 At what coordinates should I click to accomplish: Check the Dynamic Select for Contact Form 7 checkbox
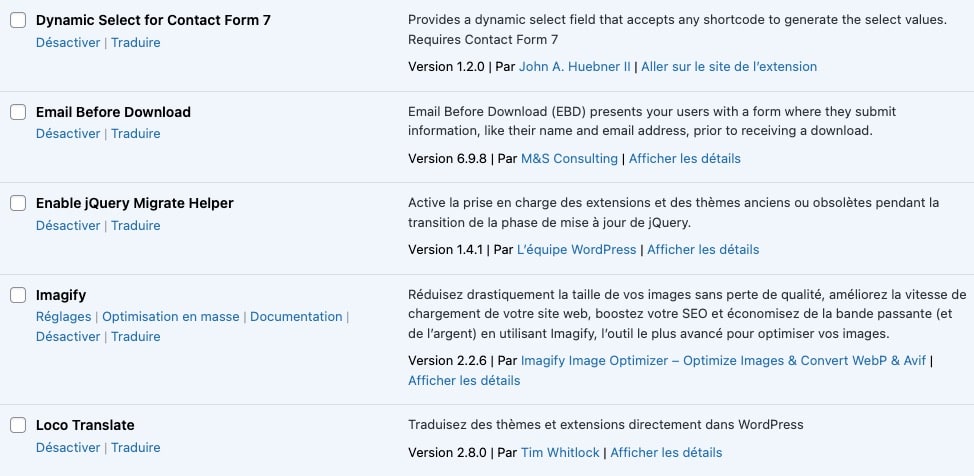(18, 20)
